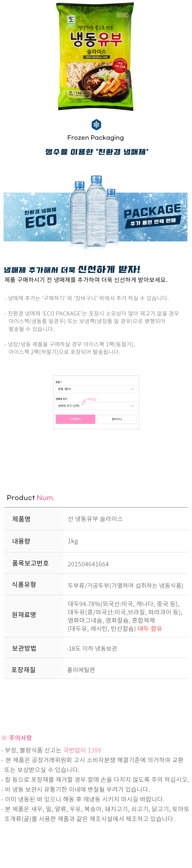The height and width of the screenshot is (868, 192).
Task: Click the Frozen Packaging snowflake hexagon icon
Action: (x=96, y=124)
